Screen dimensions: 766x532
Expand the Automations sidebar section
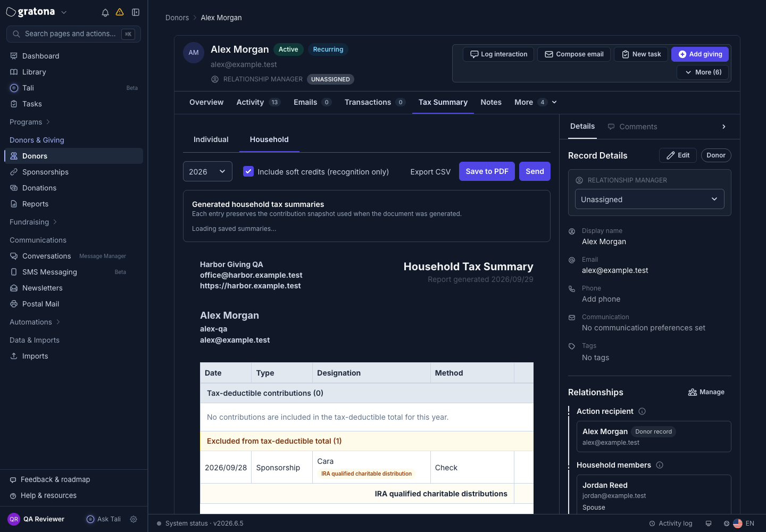pyautogui.click(x=35, y=322)
